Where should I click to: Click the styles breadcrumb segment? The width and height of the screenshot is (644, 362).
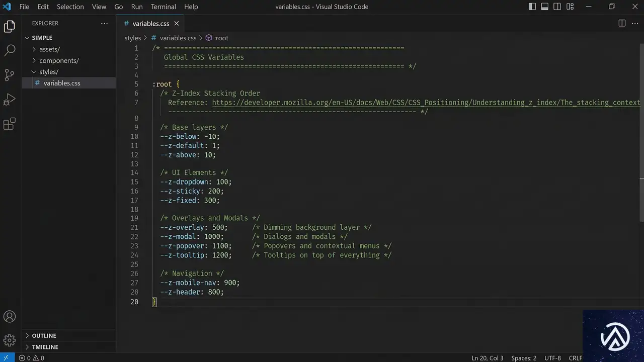click(133, 38)
